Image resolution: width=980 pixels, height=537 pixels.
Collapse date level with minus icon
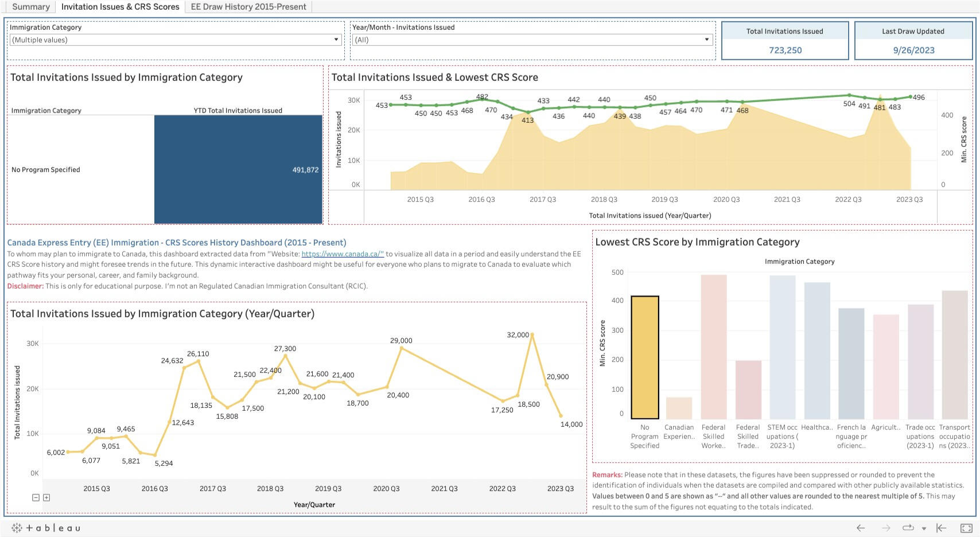(x=36, y=497)
